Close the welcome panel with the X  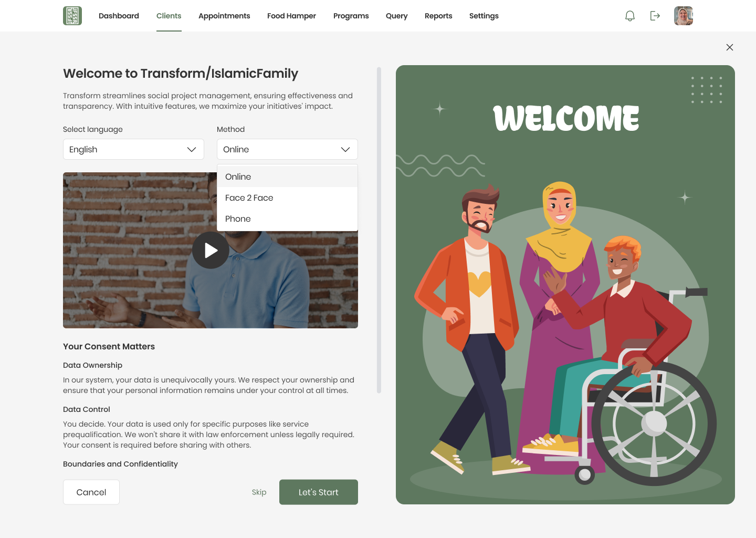pos(730,47)
